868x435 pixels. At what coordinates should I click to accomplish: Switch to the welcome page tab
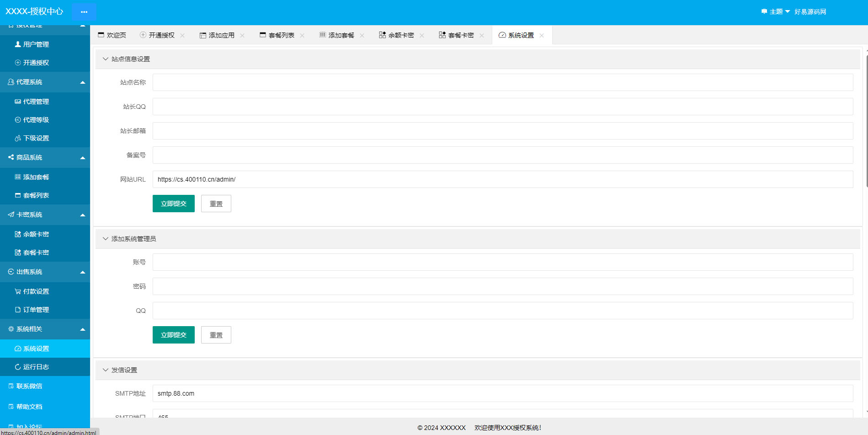pos(112,35)
